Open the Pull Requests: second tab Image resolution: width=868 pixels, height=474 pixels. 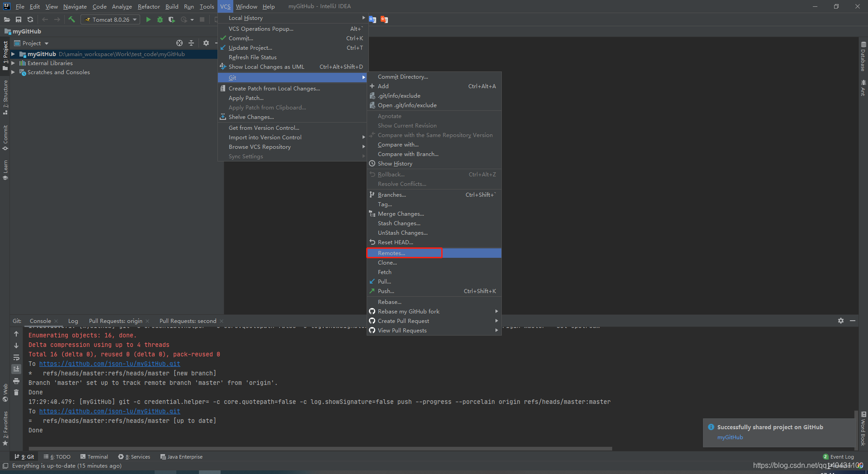[188, 321]
